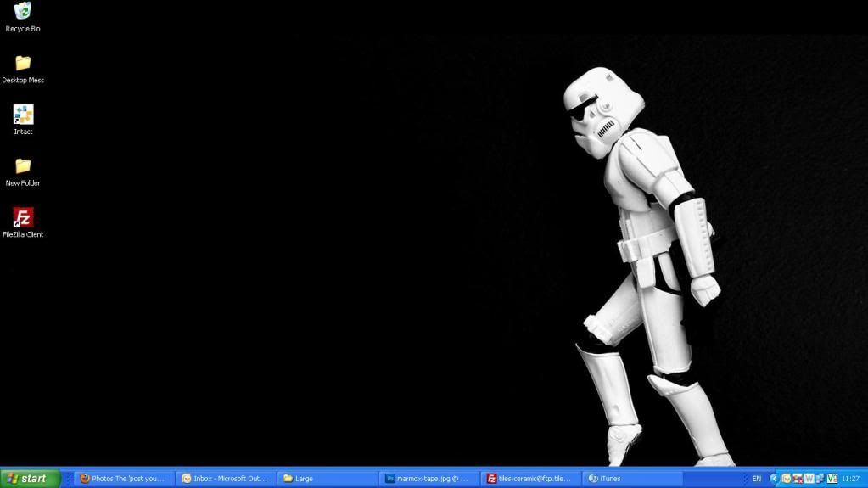The height and width of the screenshot is (488, 868).
Task: Switch to Photoshop marmox-tape.jpg taskbar window
Action: tap(429, 479)
